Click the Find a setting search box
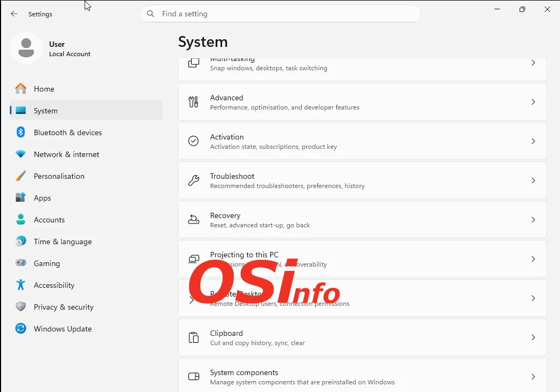The width and height of the screenshot is (560, 392). pos(284,14)
